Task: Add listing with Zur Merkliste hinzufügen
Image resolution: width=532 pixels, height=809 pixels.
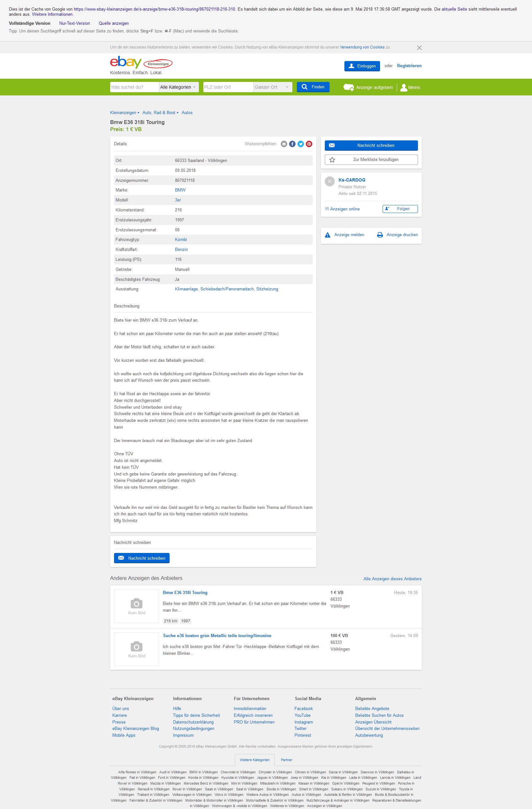Action: tap(371, 160)
